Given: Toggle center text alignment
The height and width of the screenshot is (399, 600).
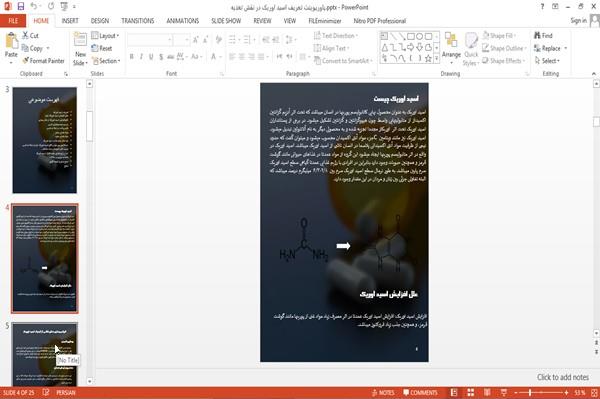Looking at the screenshot, I should click(242, 57).
